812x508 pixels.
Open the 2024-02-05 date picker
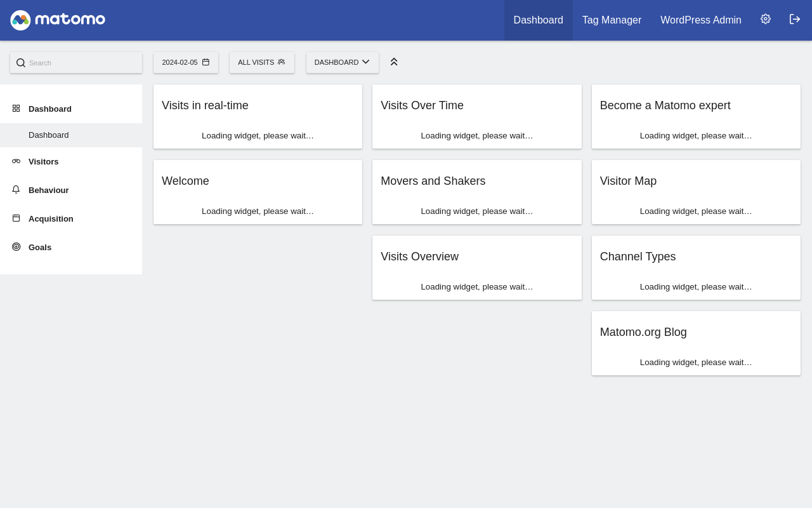click(x=186, y=62)
